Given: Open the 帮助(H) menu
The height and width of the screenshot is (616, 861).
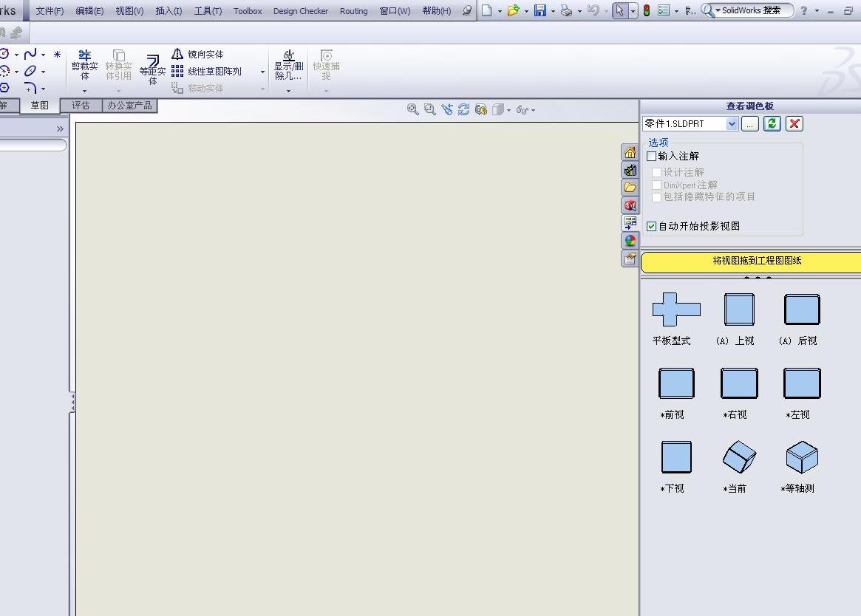Looking at the screenshot, I should click(x=437, y=11).
